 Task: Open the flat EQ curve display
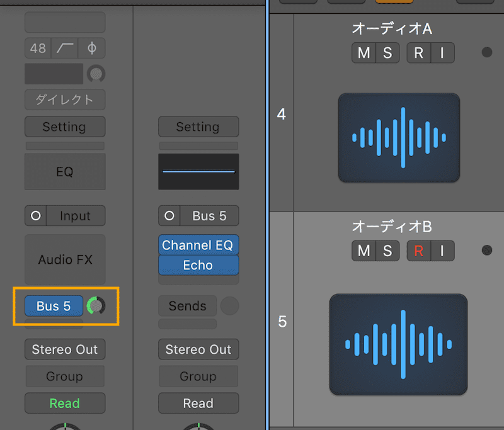click(x=198, y=171)
